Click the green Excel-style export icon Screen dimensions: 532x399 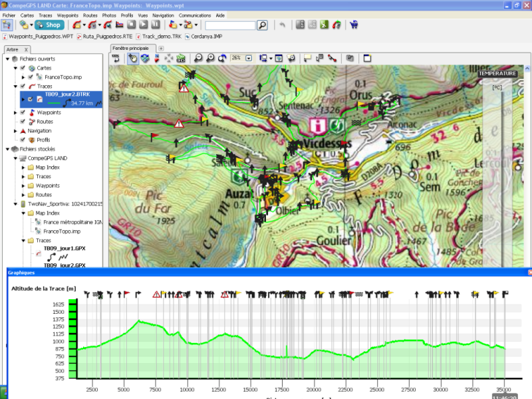click(325, 25)
